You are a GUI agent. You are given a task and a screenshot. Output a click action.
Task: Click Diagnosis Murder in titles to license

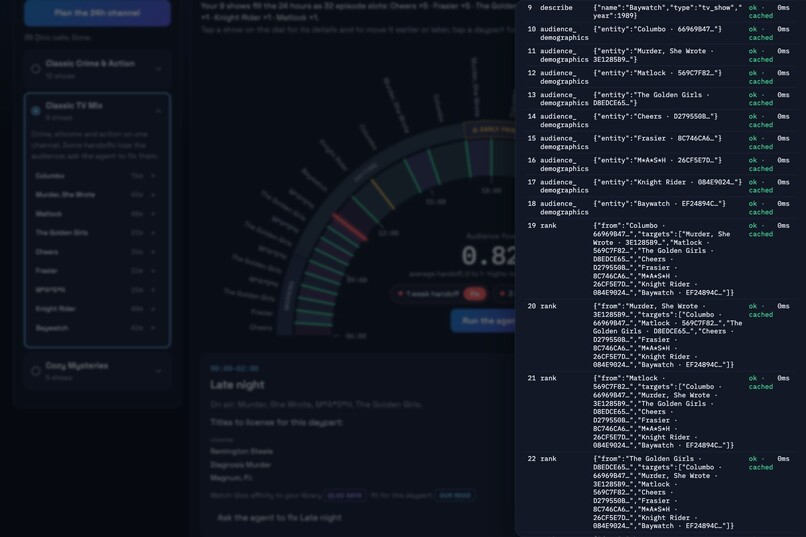click(x=241, y=465)
